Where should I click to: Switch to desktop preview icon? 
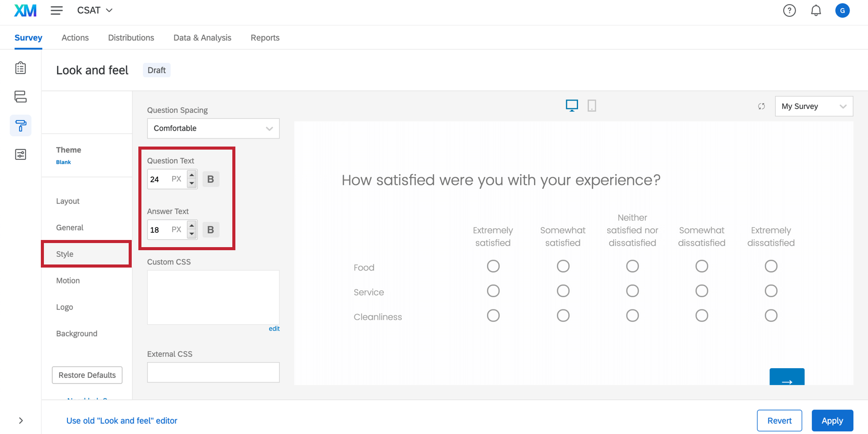(572, 106)
